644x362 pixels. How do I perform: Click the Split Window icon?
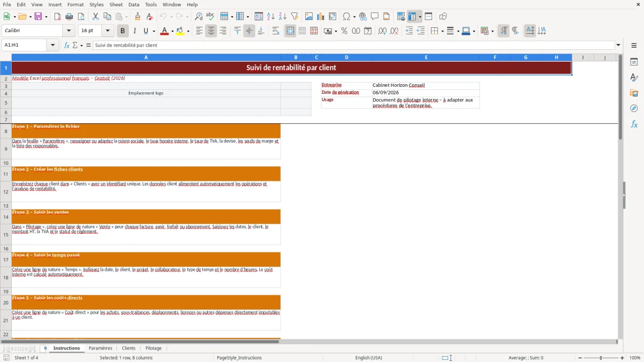click(x=429, y=17)
